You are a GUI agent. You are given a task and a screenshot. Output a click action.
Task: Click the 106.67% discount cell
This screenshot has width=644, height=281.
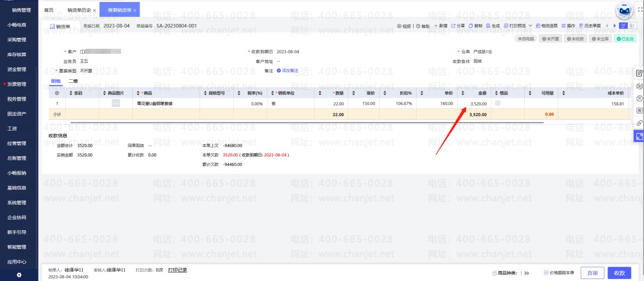point(397,104)
